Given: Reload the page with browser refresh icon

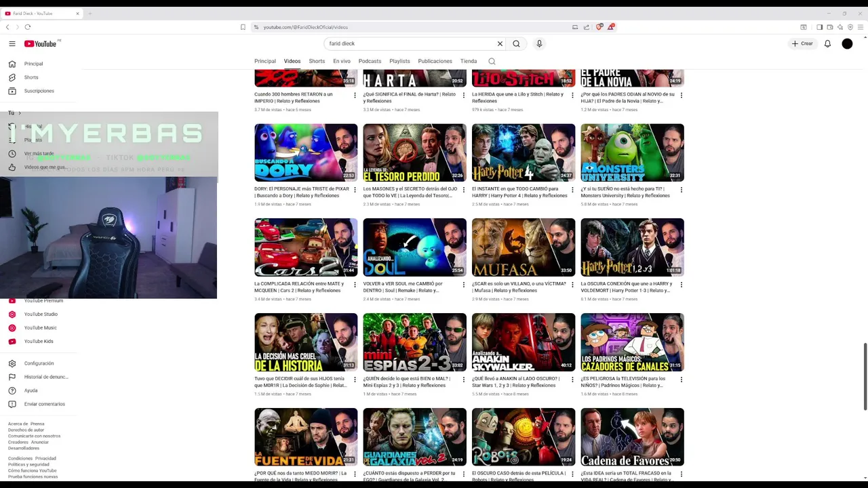Looking at the screenshot, I should (x=27, y=27).
